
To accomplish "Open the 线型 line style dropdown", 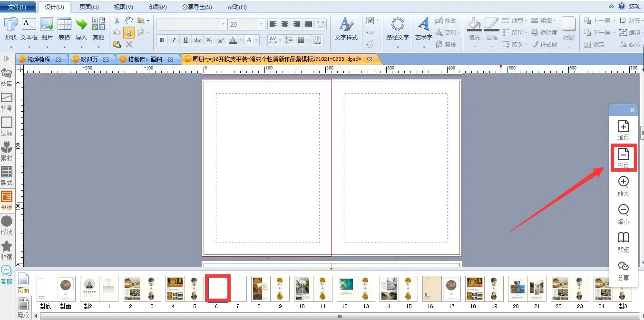I will [515, 20].
